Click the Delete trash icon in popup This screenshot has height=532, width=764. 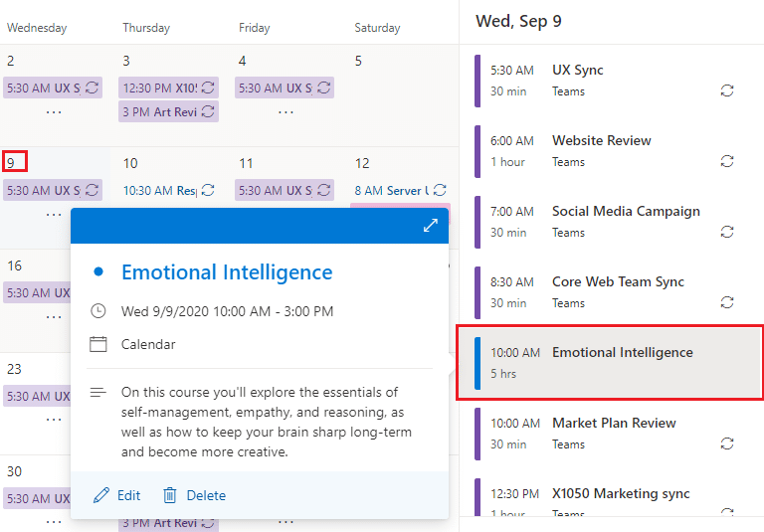[170, 495]
